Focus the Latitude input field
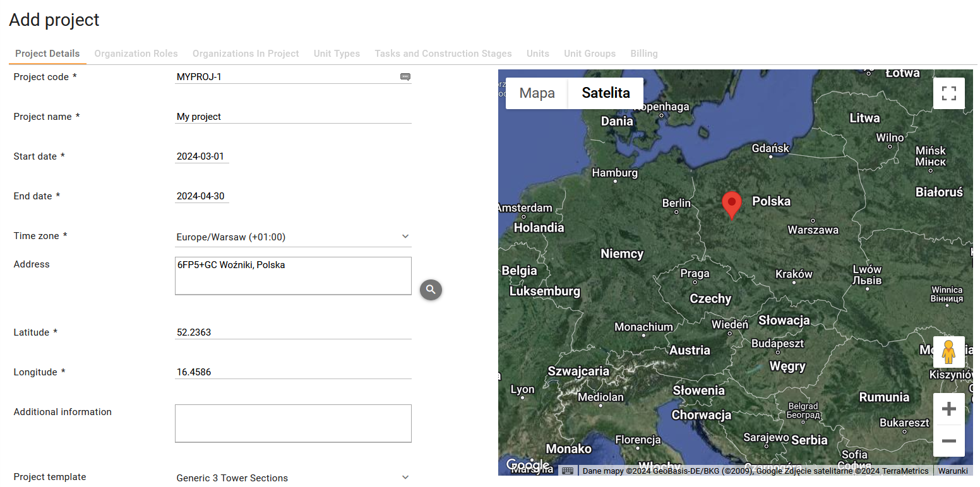This screenshot has width=980, height=487. pos(292,332)
